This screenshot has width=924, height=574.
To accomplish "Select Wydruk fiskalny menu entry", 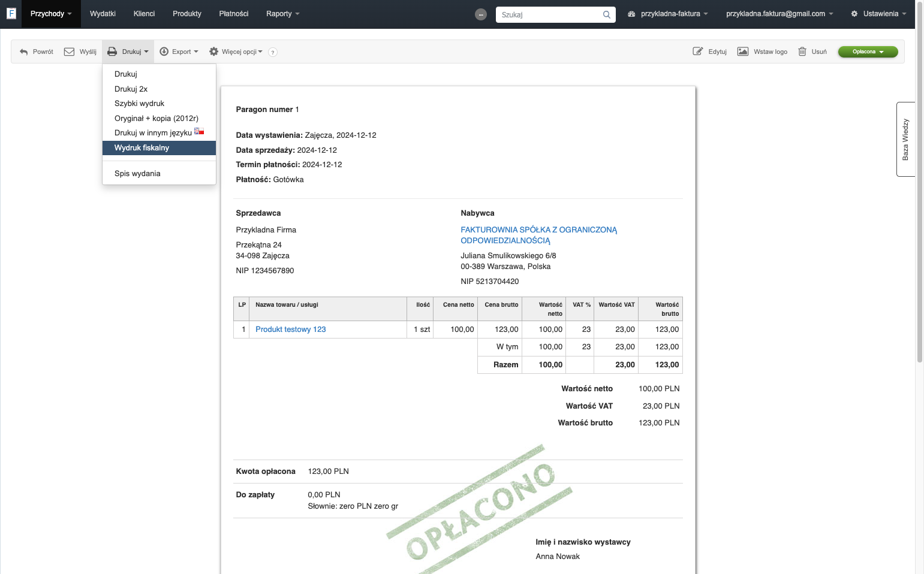I will tap(159, 148).
